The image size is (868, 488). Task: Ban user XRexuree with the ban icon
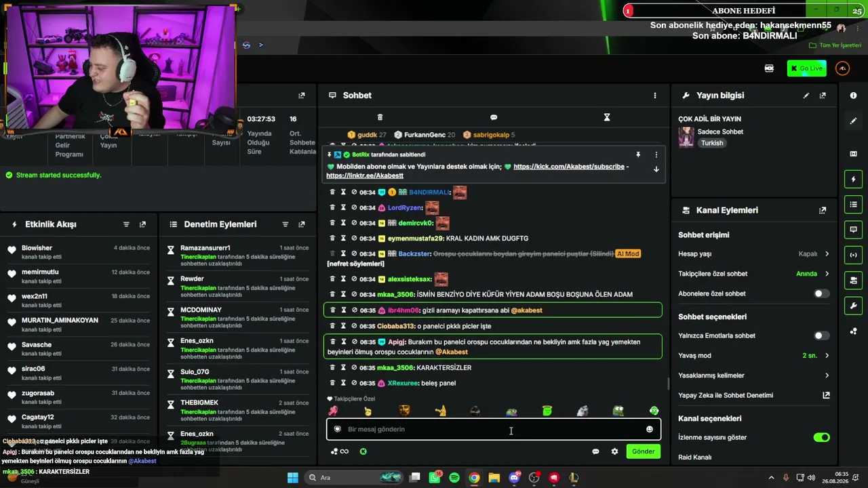[354, 383]
